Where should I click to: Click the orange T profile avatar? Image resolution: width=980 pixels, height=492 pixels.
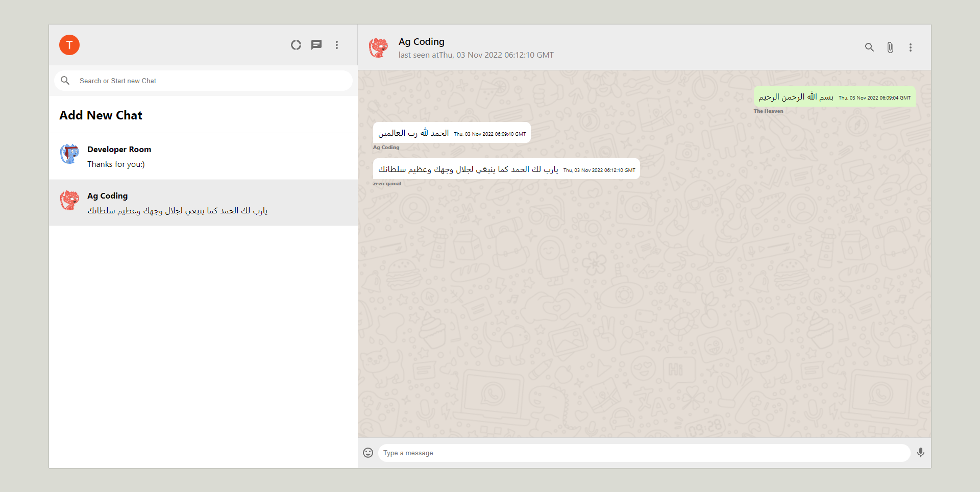69,45
